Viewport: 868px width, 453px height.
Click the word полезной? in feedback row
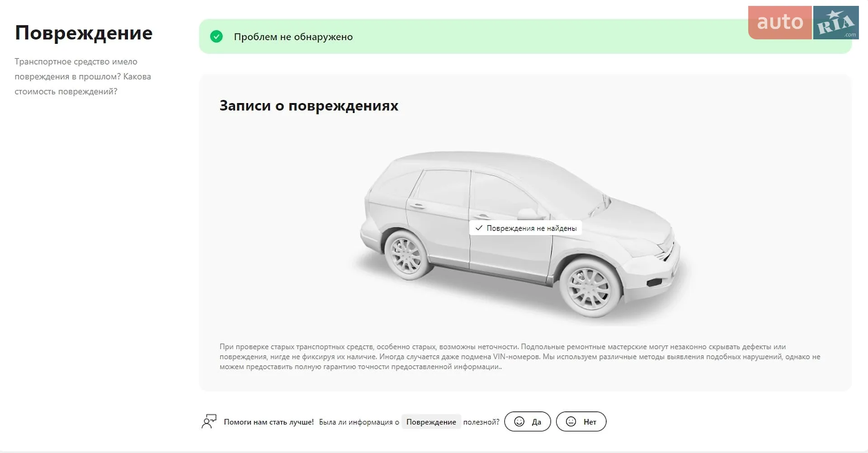481,422
